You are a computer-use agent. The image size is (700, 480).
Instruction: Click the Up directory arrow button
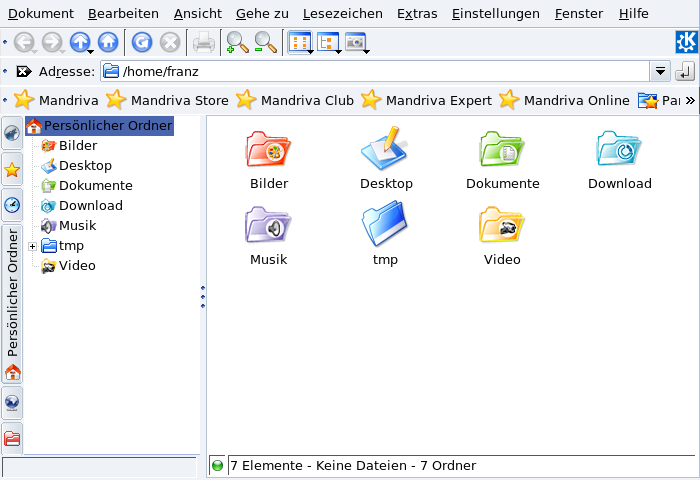pyautogui.click(x=79, y=42)
